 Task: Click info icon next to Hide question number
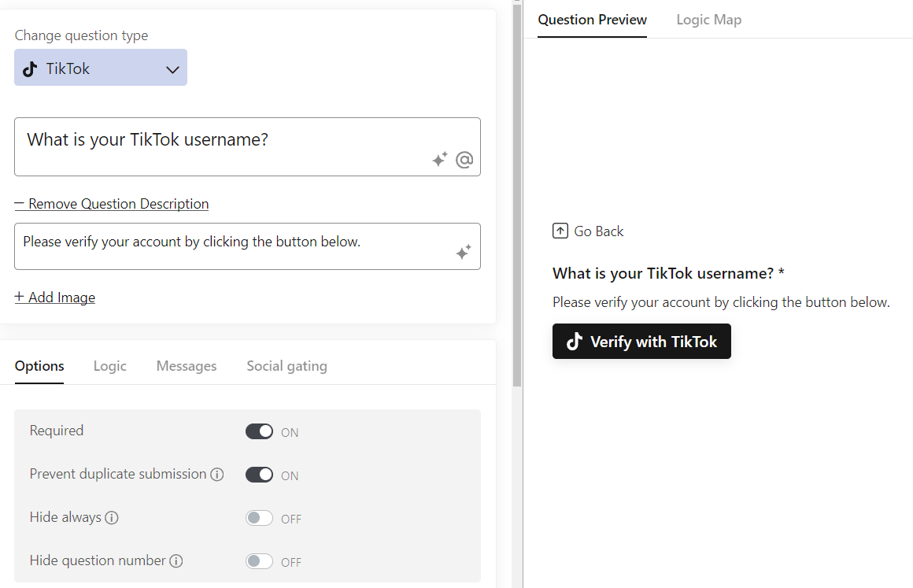[x=176, y=561]
